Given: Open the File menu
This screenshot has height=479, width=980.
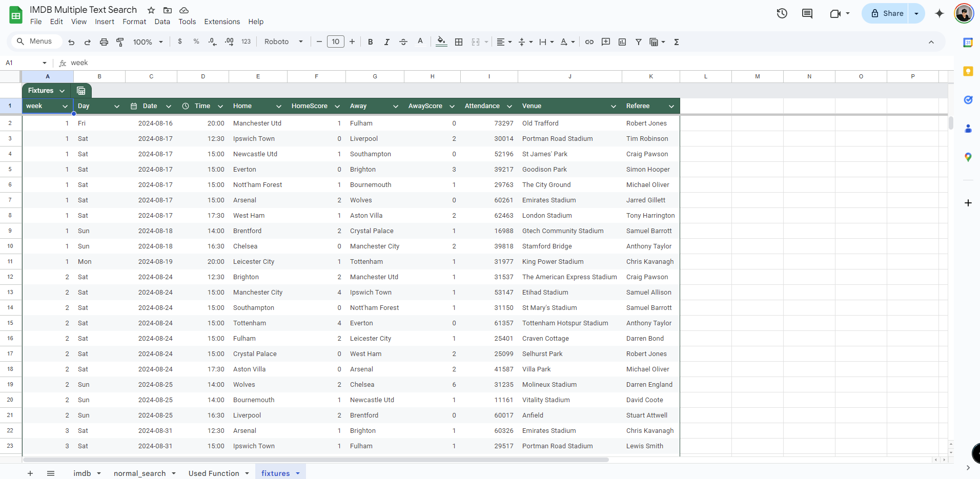Looking at the screenshot, I should tap(36, 22).
